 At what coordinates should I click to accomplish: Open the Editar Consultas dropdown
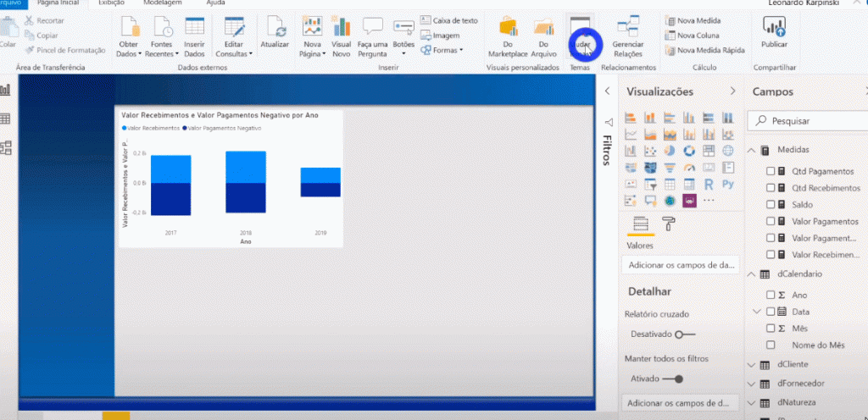coord(234,37)
